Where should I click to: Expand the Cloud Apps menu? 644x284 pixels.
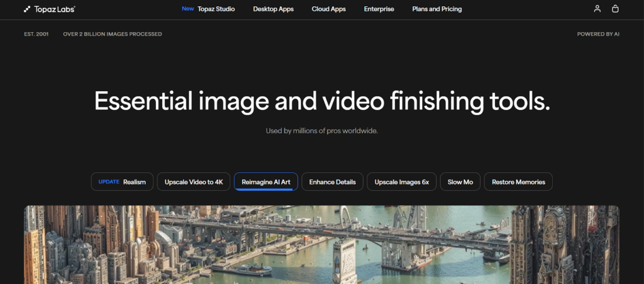328,9
